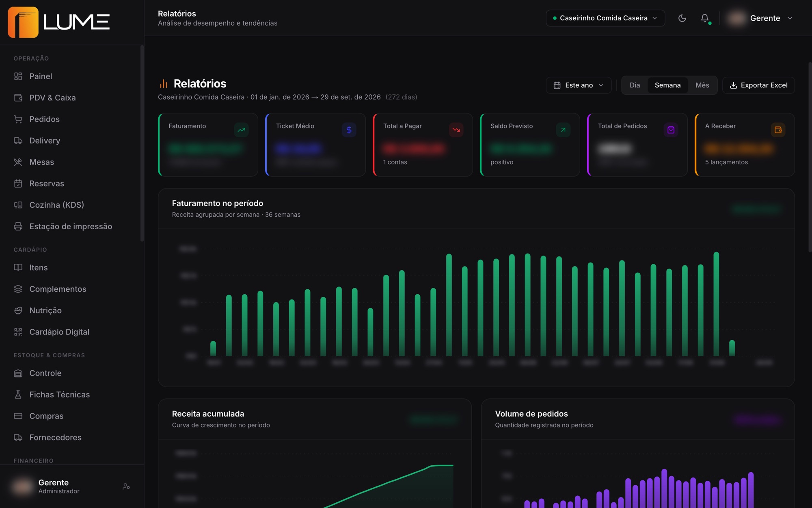Click the Fornecedores truck icon
The width and height of the screenshot is (812, 508).
(18, 438)
